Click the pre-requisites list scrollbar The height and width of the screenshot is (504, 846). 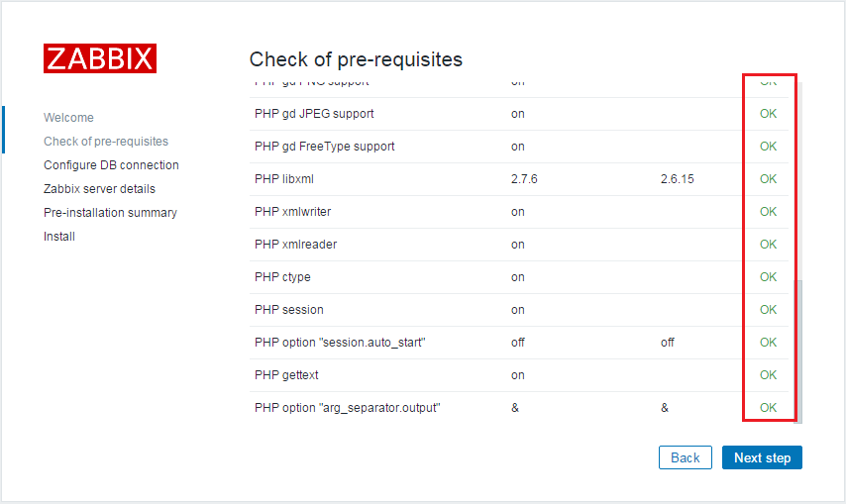[x=798, y=347]
